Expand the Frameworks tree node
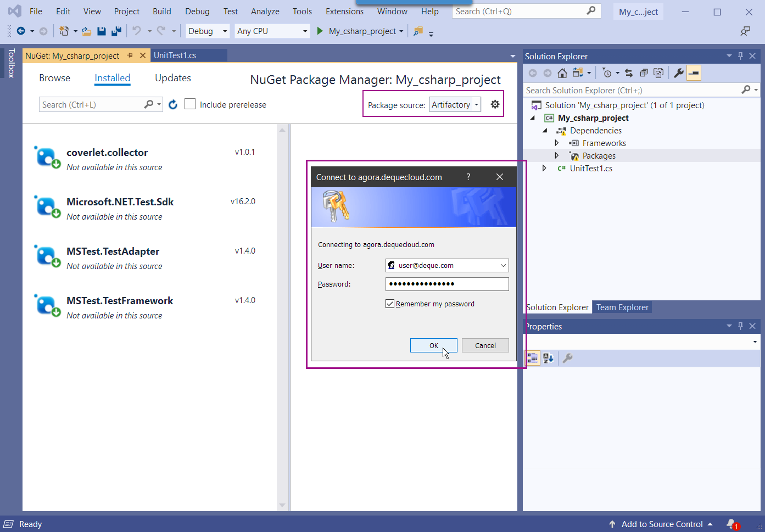Image resolution: width=765 pixels, height=532 pixels. [556, 143]
